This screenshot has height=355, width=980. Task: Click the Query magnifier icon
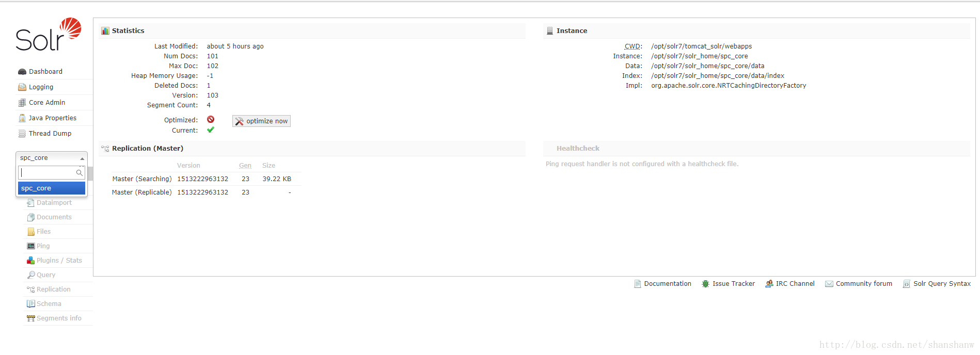(31, 275)
